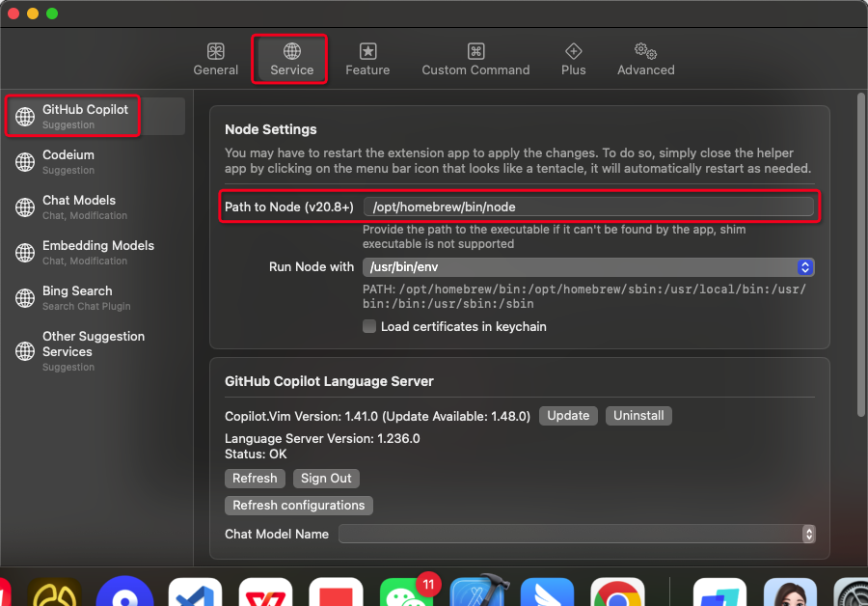Viewport: 868px width, 606px height.
Task: Click the Language Server Version text
Action: click(x=322, y=438)
